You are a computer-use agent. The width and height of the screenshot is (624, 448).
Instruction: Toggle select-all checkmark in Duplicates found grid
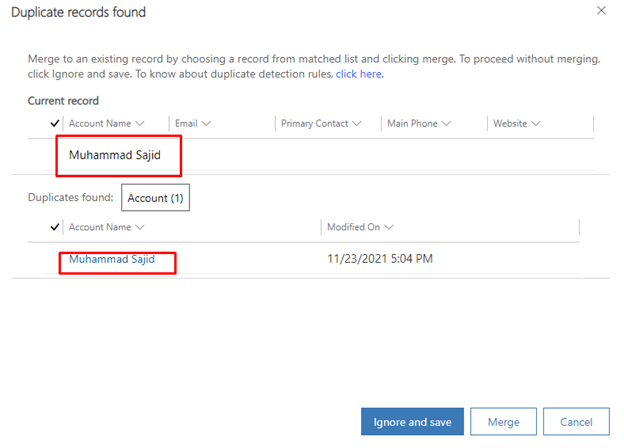(55, 227)
